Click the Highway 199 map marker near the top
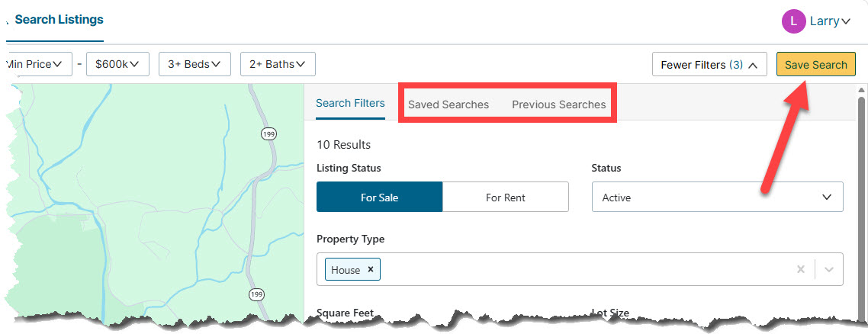The image size is (868, 334). click(268, 133)
